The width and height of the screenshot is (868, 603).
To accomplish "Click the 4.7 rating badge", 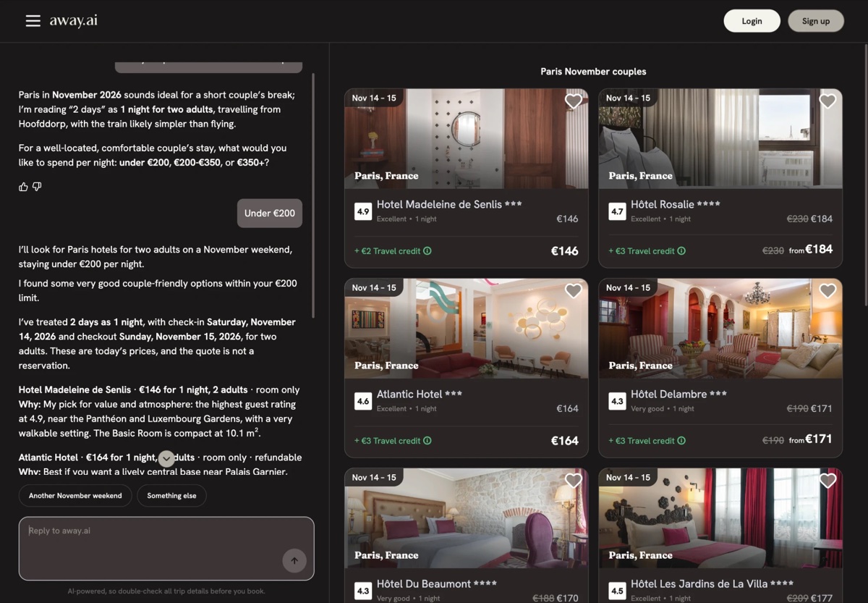I will (x=617, y=211).
